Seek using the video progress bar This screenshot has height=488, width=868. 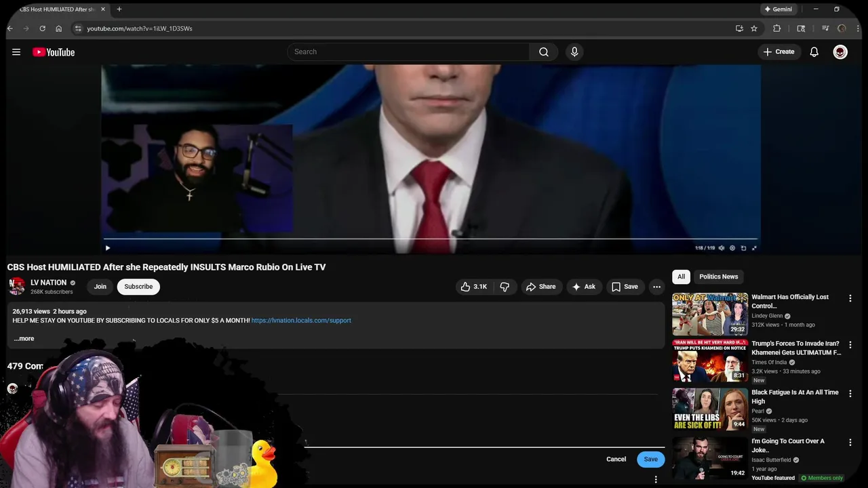tap(431, 239)
